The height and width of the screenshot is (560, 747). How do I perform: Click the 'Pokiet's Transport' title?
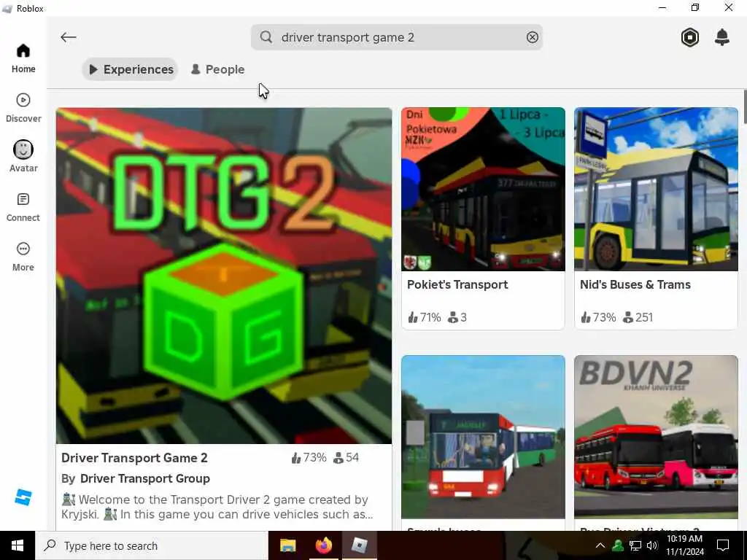pos(457,285)
